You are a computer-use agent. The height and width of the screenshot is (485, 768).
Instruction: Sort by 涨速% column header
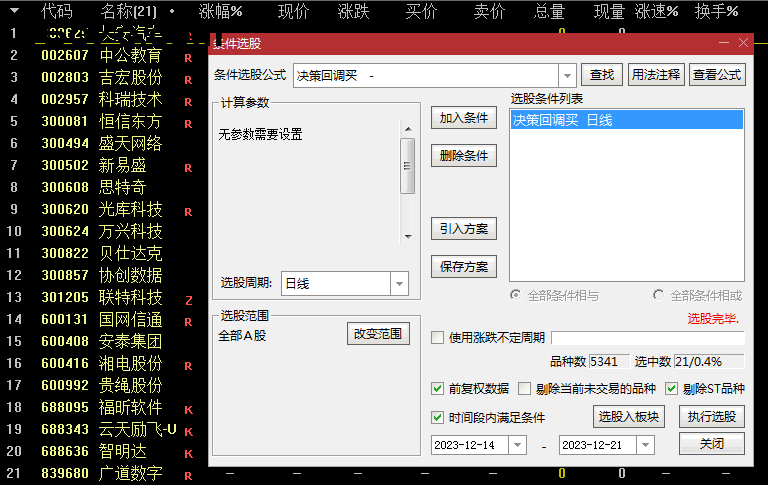tap(656, 11)
